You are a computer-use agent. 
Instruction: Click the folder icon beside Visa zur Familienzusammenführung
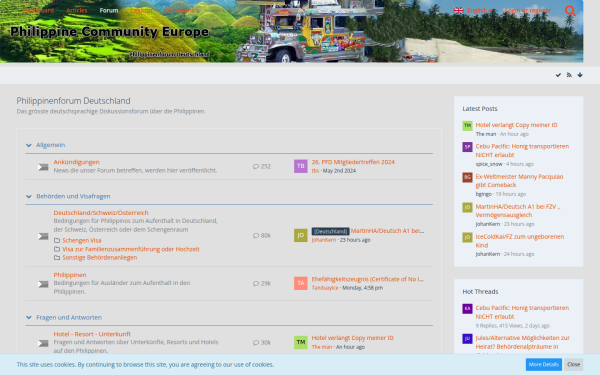[57, 249]
